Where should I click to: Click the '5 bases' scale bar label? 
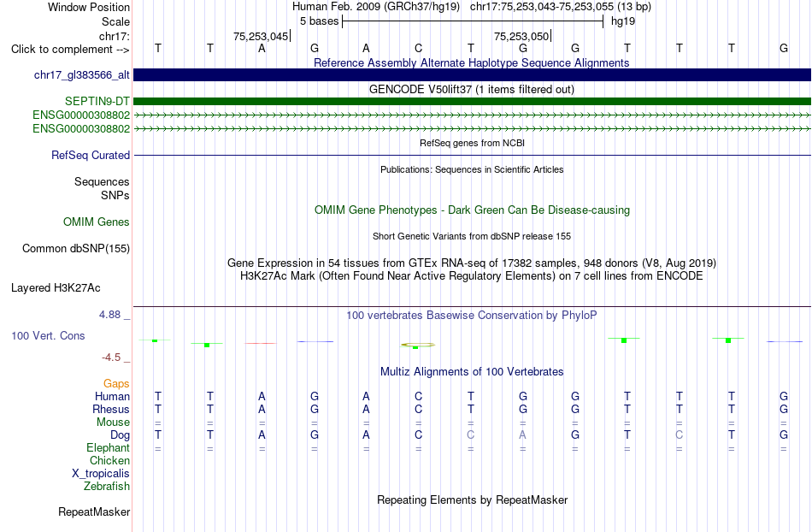point(319,21)
